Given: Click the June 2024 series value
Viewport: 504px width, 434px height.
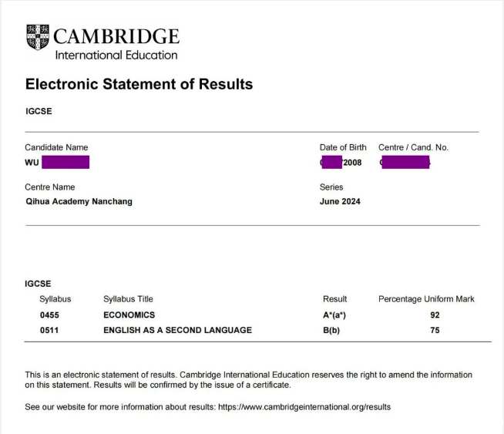Looking at the screenshot, I should click(340, 202).
